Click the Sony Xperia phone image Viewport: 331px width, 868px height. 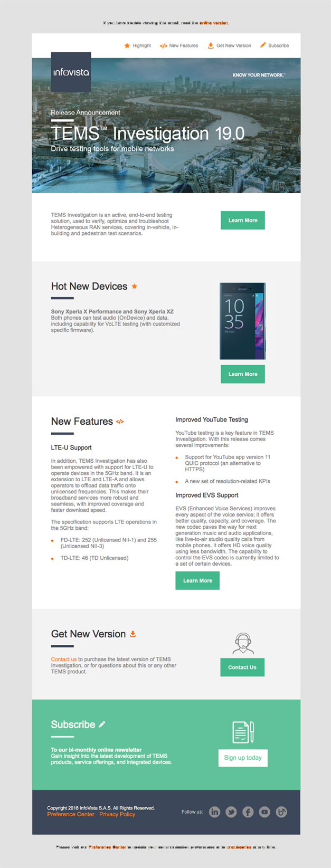pos(242,321)
